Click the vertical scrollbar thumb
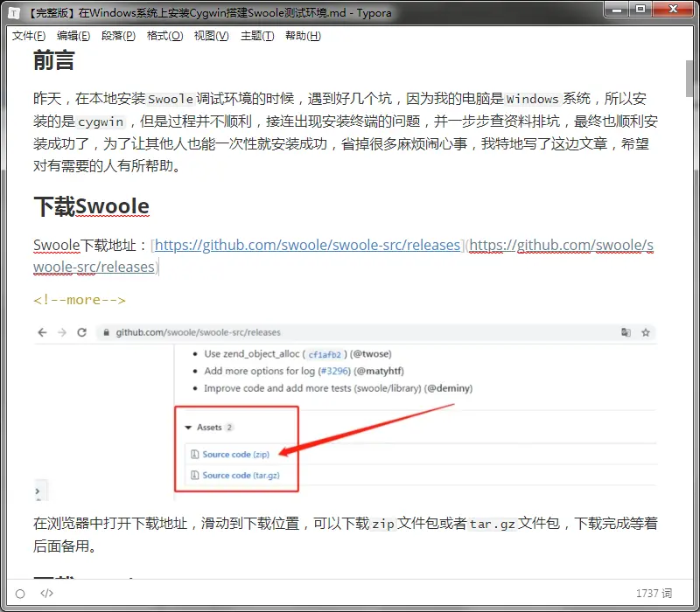 [x=689, y=78]
